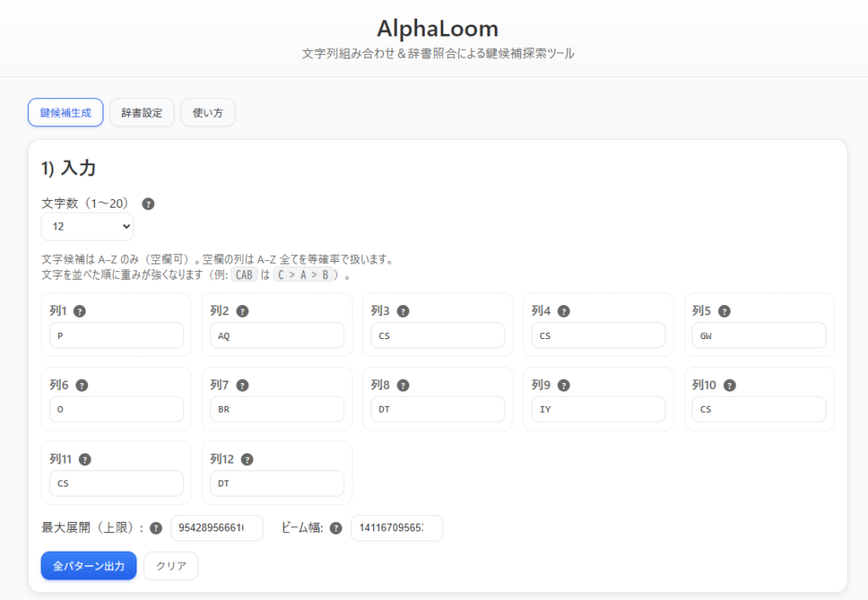Switch to the 辞書設定 tab
868x600 pixels.
pyautogui.click(x=142, y=113)
